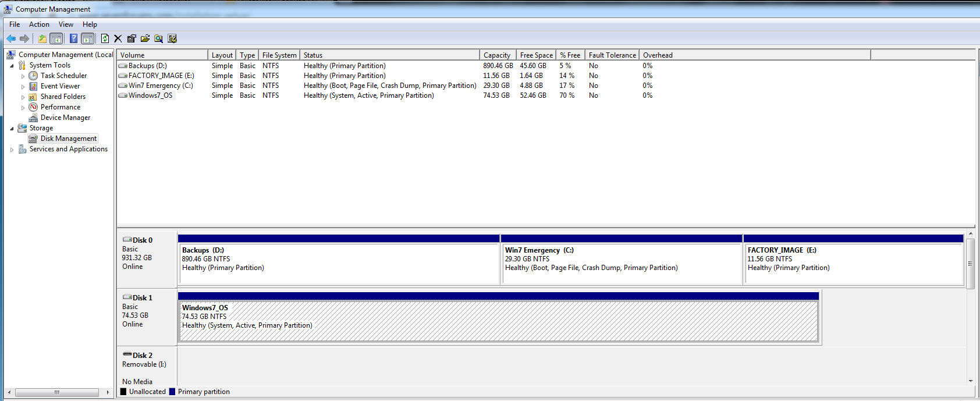Click the Delete X toolbar icon

(118, 38)
